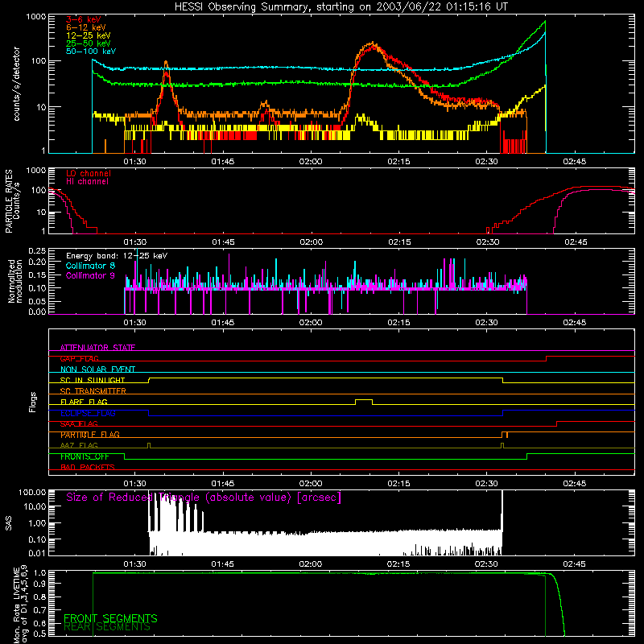Screen dimensions: 644x644
Task: Click the raised pulse on the FLARE_FLAG line
Action: (364, 401)
